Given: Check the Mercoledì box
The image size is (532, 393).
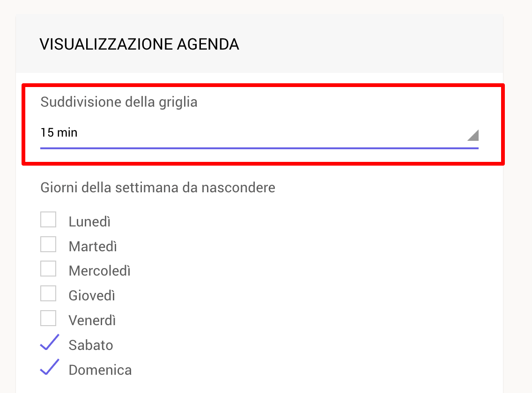Looking at the screenshot, I should coord(48,269).
